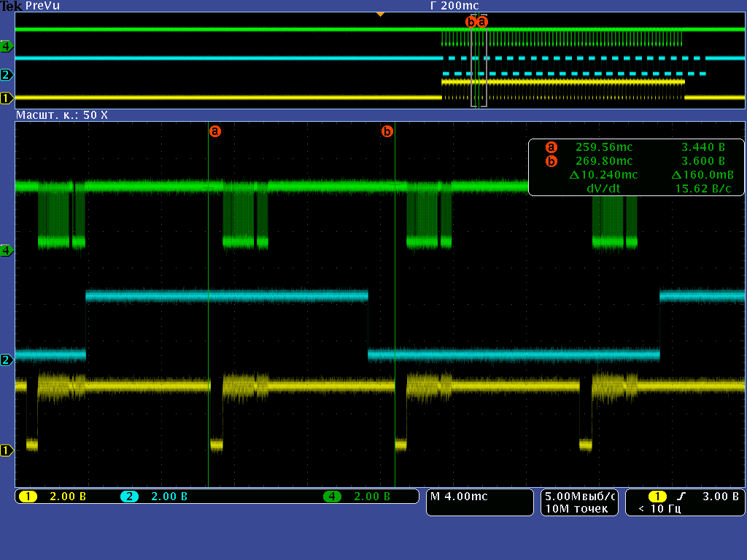Click the 3.00 В trigger level value
Screen dimensions: 747x560
(720, 497)
